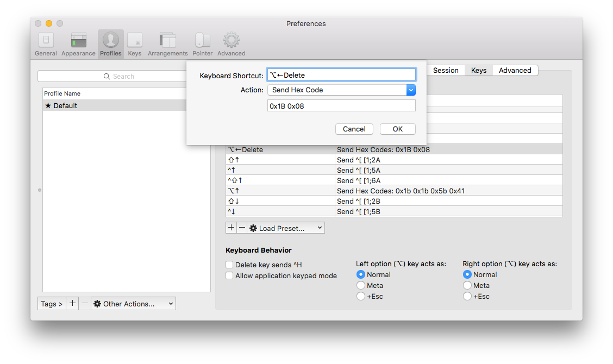The width and height of the screenshot is (613, 364).
Task: Remove selected key mapping with minus button
Action: click(242, 228)
